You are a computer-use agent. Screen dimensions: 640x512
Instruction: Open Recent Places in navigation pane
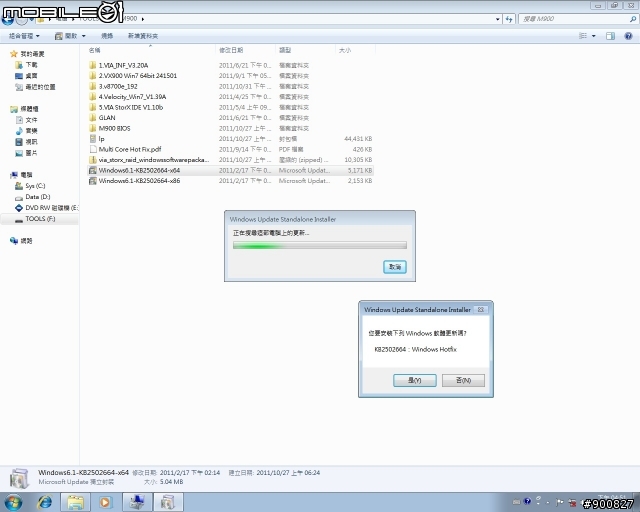click(36, 87)
